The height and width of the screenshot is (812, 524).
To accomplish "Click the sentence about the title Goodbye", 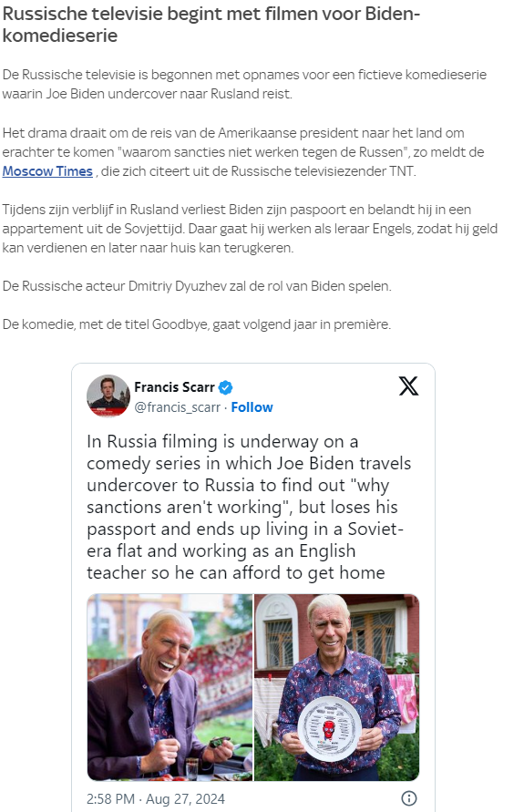I will point(197,324).
